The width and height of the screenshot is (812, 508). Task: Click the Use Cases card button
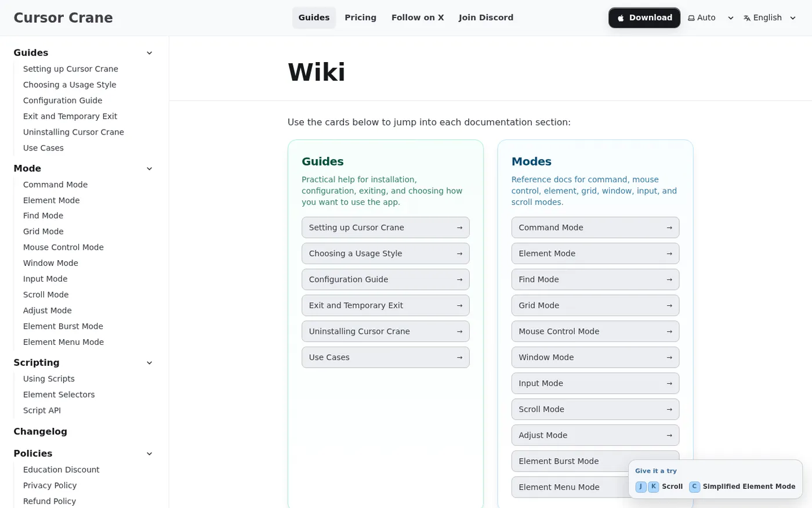tap(386, 357)
